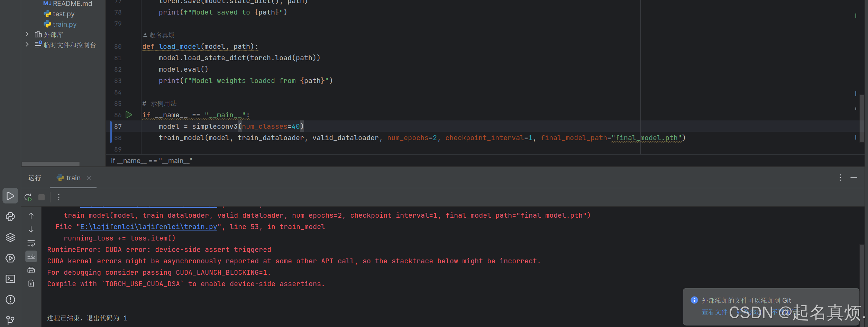Run the main block from gutter arrow

point(129,115)
